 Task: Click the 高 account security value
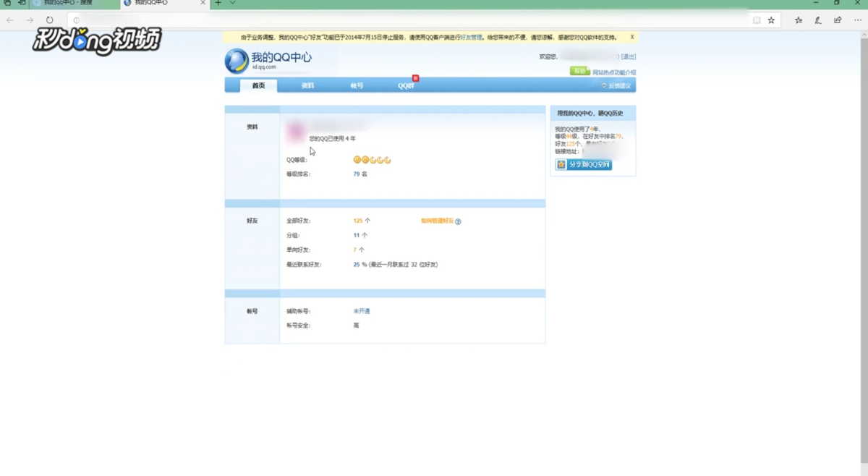356,326
